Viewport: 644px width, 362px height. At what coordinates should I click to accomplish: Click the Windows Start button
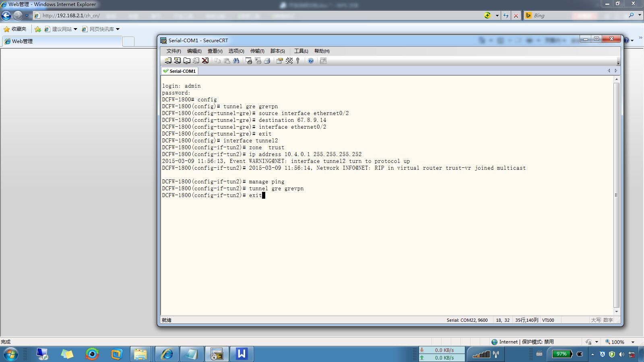pyautogui.click(x=11, y=354)
